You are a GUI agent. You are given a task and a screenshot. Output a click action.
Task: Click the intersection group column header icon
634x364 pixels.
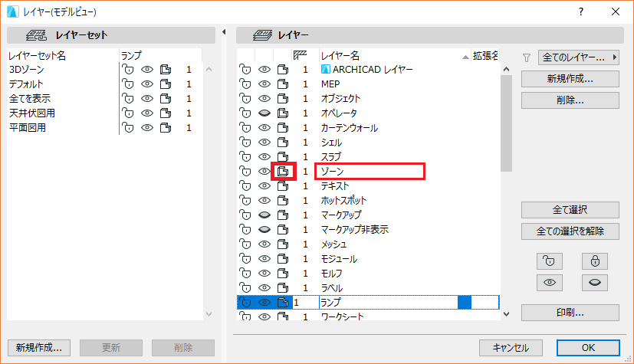[300, 55]
